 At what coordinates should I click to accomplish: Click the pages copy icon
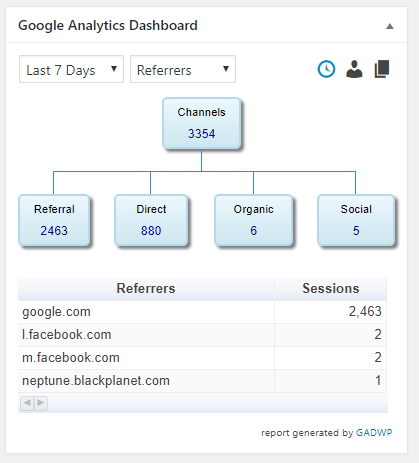point(382,69)
